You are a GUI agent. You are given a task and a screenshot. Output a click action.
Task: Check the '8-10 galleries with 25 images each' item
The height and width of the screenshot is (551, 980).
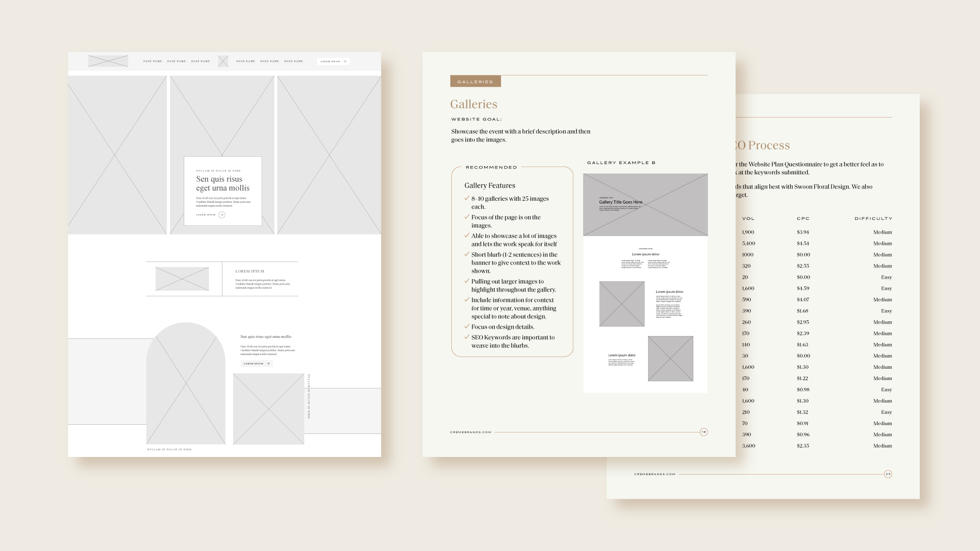pyautogui.click(x=465, y=198)
